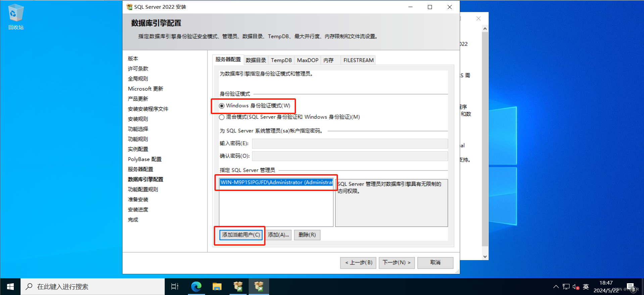Image resolution: width=644 pixels, height=295 pixels.
Task: Click 添加当前用户(C) button
Action: pos(241,235)
